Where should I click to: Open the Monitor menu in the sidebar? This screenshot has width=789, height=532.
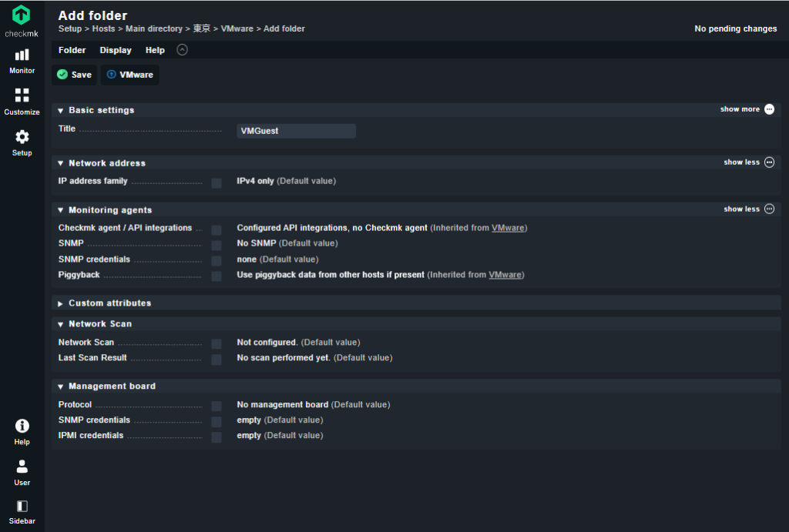click(22, 62)
